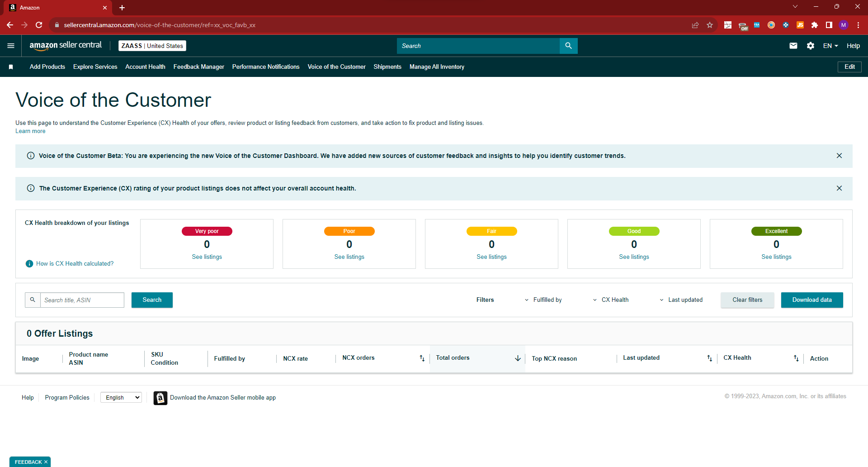Go to Account Health
The height and width of the screenshot is (467, 868).
(145, 67)
